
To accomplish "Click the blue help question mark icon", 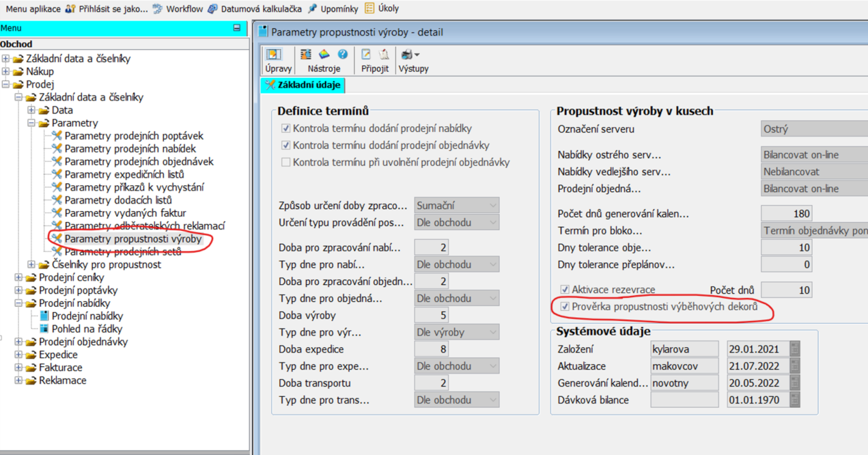I will [342, 55].
